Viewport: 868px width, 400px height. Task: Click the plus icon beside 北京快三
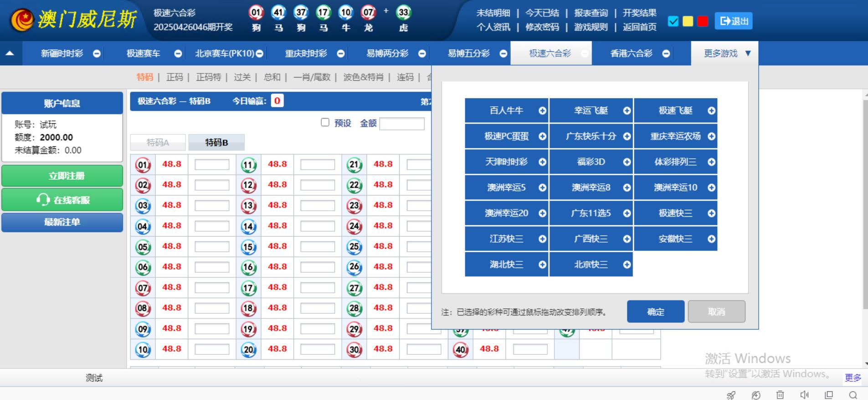[627, 265]
